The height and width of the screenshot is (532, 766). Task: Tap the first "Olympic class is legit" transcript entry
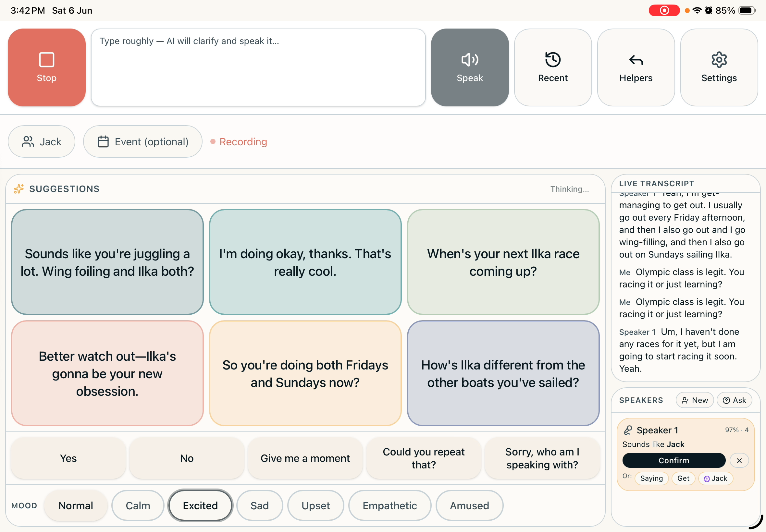[681, 278]
